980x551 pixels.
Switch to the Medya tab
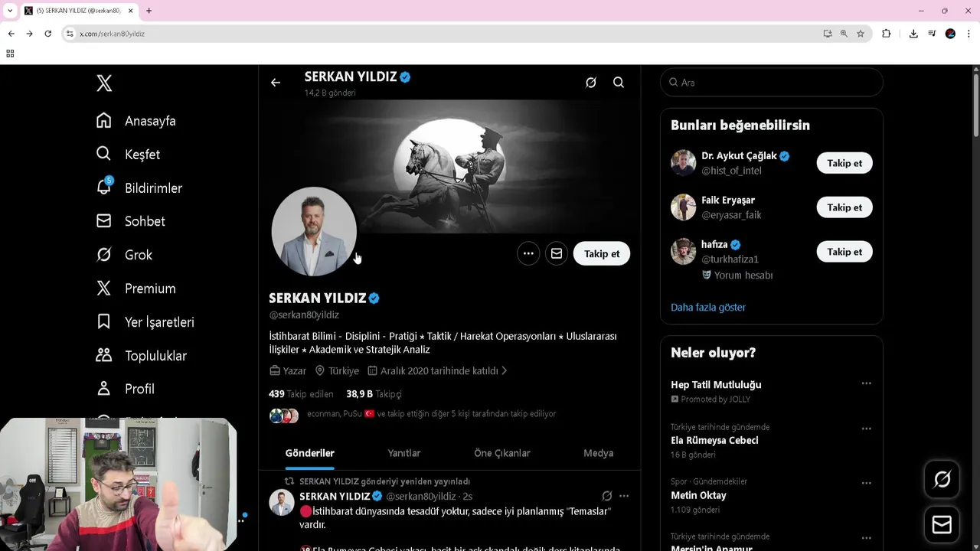pos(599,453)
